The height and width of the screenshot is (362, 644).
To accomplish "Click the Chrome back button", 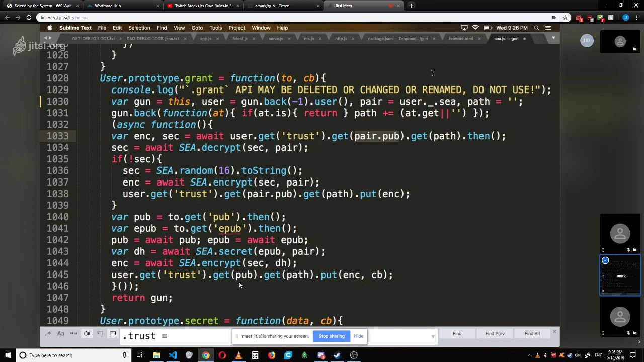I will pos(8,18).
